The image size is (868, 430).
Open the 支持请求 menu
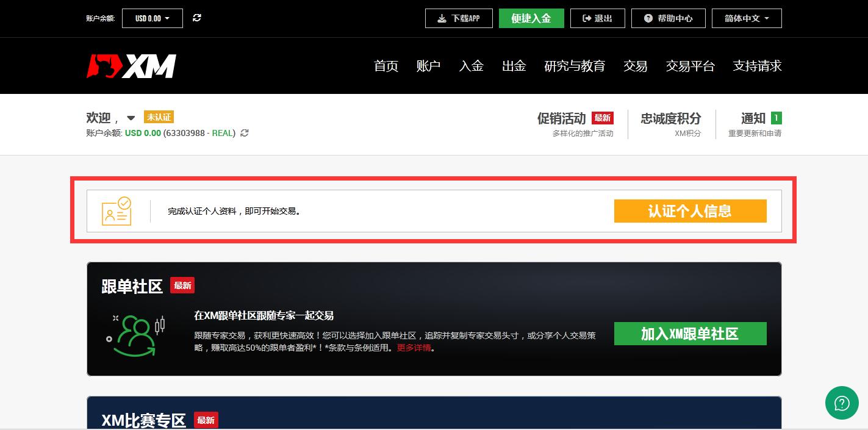pos(757,66)
